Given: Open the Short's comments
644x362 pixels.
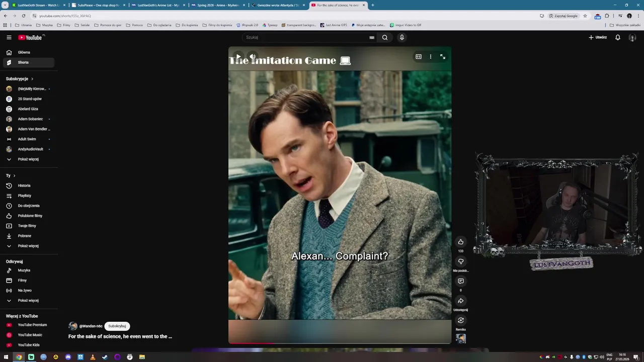Looking at the screenshot, I should 460,281.
